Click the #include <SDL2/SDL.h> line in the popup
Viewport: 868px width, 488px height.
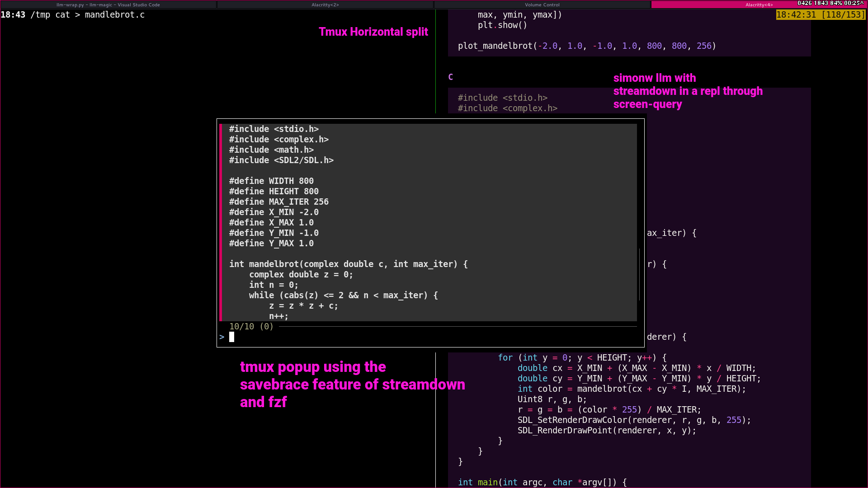point(281,160)
